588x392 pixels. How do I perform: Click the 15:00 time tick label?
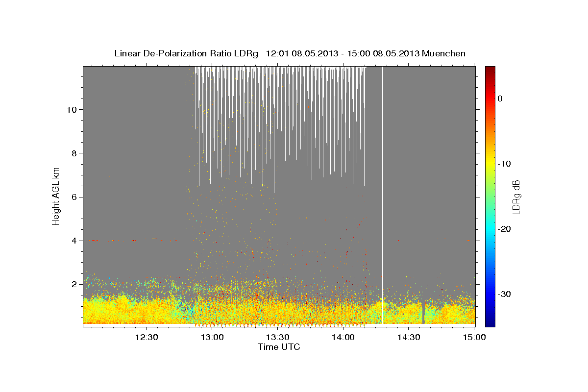474,337
